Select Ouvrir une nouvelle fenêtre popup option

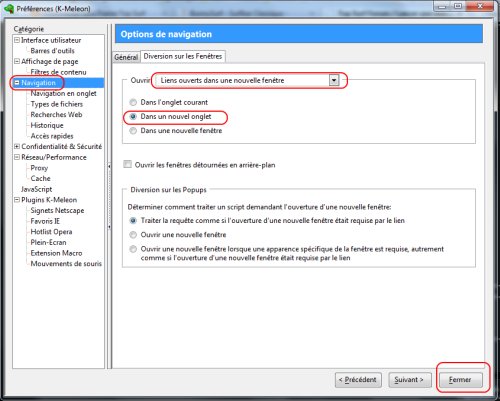tap(133, 235)
